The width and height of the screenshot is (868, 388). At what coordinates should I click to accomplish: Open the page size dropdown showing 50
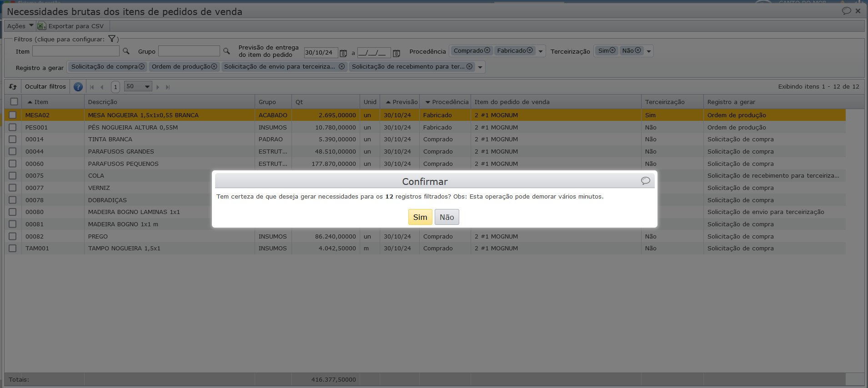pyautogui.click(x=138, y=86)
